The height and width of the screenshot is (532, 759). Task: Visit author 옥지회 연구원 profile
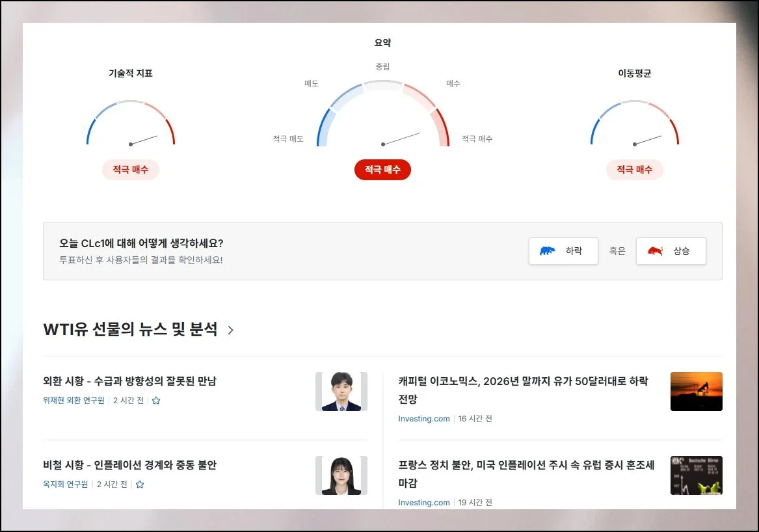(65, 485)
